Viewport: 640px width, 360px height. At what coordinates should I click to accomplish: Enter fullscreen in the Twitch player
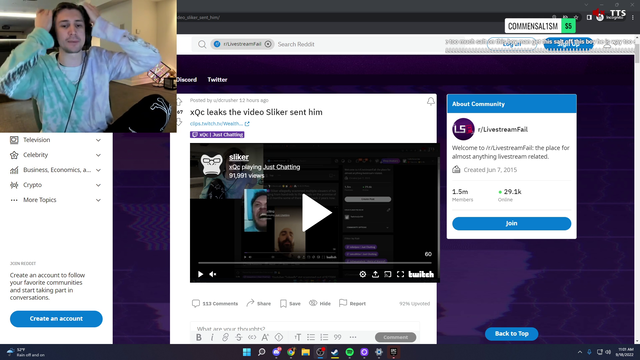[x=400, y=274]
